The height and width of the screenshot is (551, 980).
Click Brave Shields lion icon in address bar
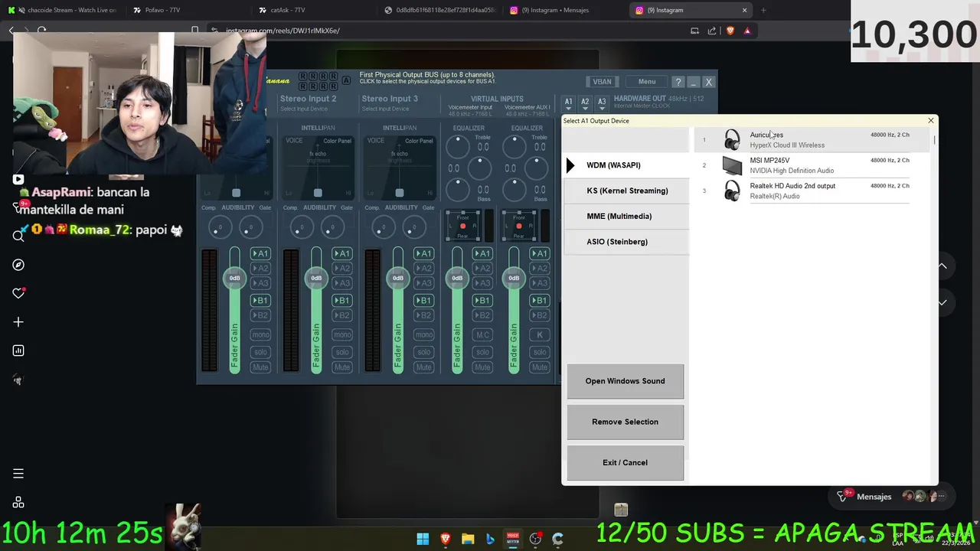click(x=730, y=31)
